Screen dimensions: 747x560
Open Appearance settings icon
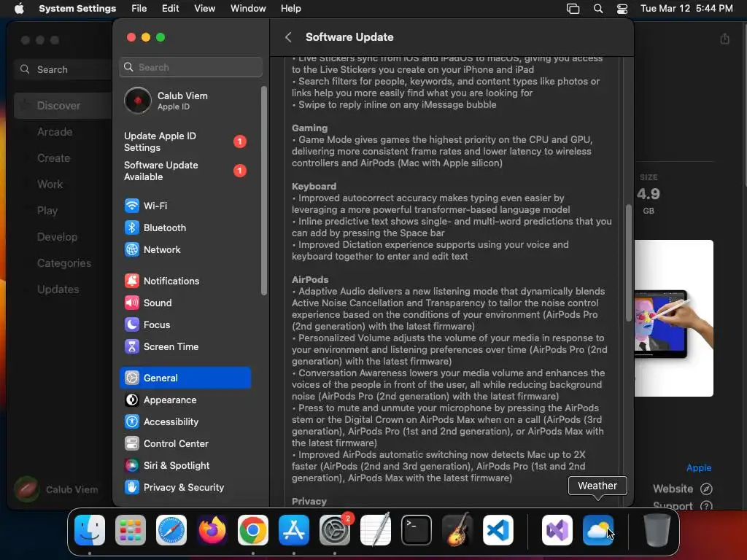tap(132, 400)
